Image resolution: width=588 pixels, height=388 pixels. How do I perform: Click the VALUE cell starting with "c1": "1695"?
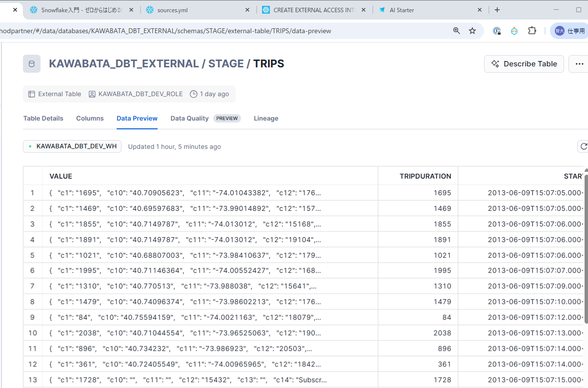coord(210,193)
